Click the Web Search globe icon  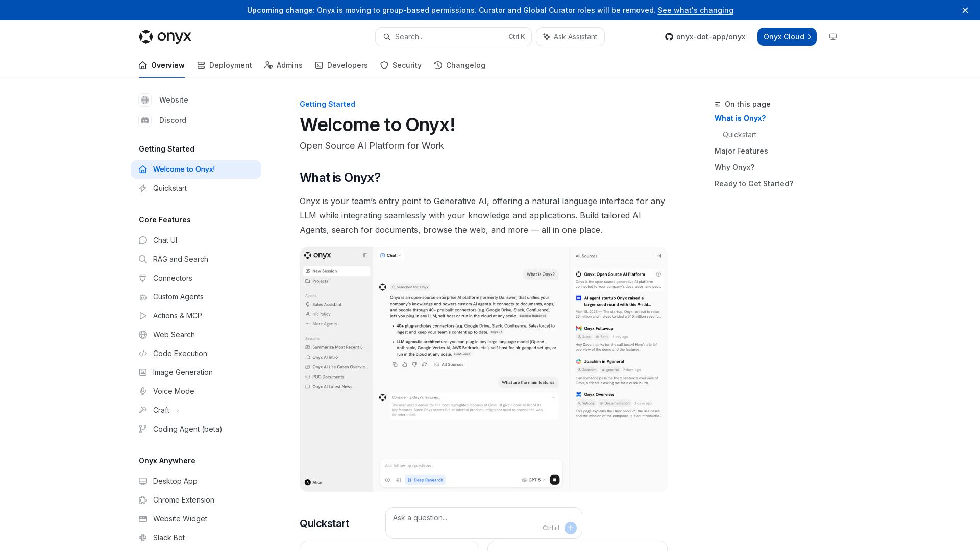(143, 335)
